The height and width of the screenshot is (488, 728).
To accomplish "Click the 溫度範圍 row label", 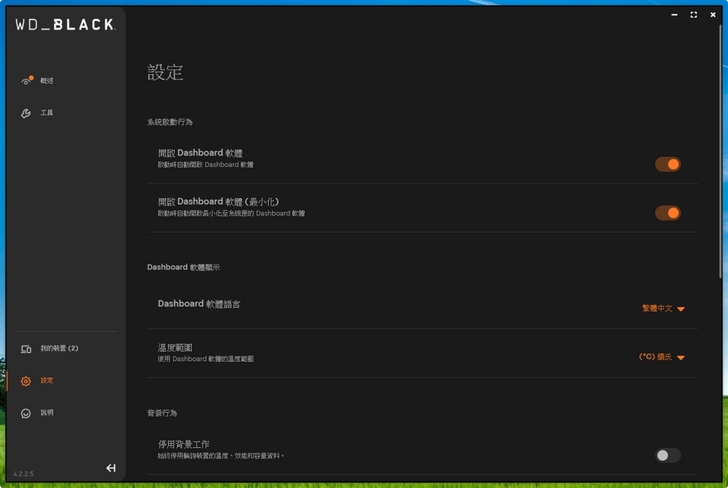I will pos(175,347).
